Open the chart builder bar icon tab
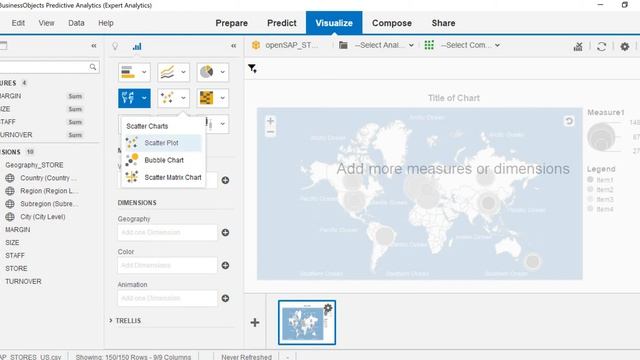 coord(137,46)
